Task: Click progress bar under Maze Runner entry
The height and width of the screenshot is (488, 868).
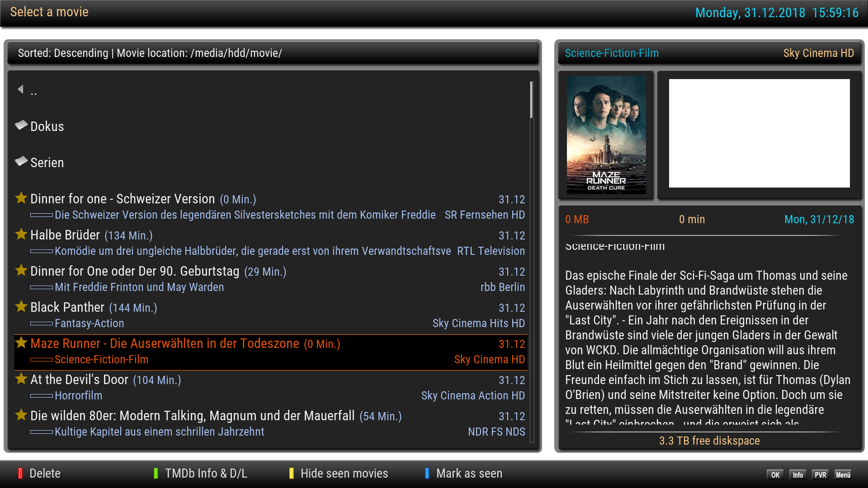Action: point(42,360)
